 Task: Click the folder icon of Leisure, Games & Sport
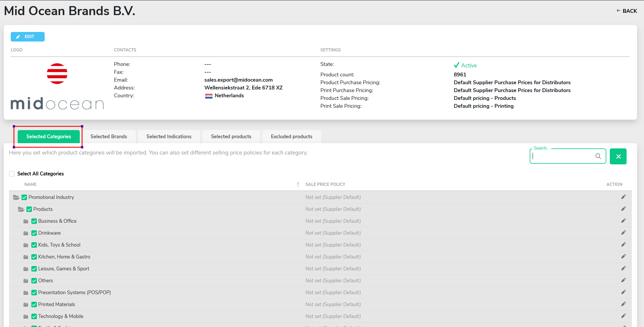(x=26, y=269)
